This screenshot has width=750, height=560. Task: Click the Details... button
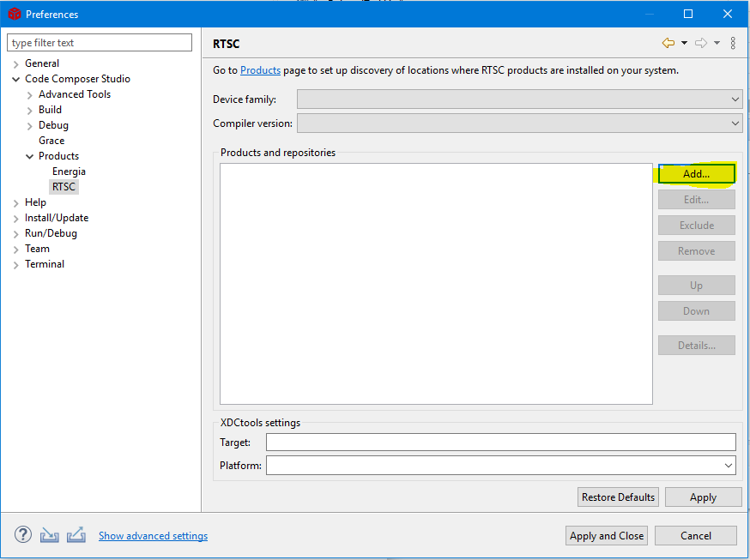(697, 346)
